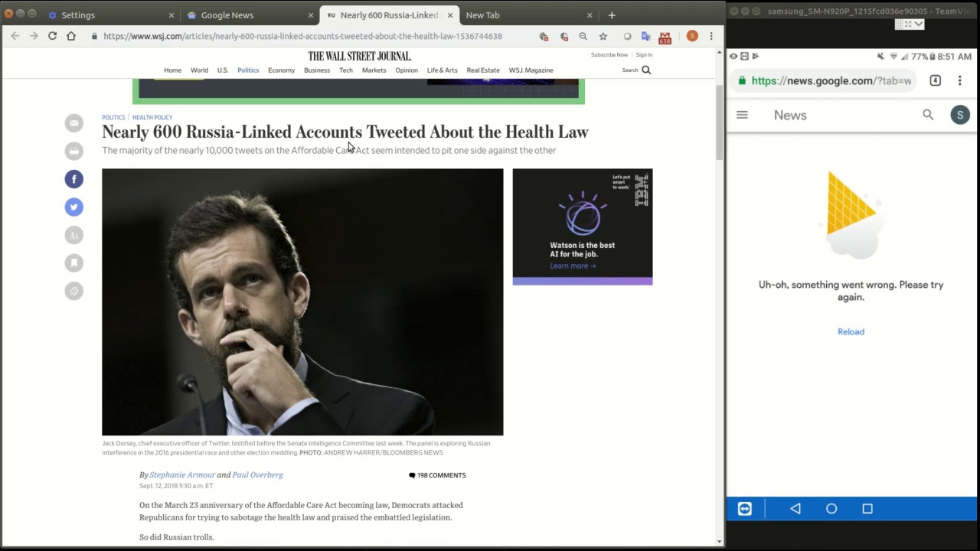Open the Markets section in WSJ nav
Viewport: 980px width, 551px height.
[x=374, y=70]
